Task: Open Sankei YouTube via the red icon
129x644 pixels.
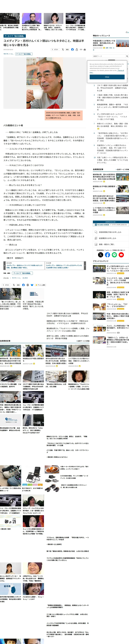Action: coord(121,255)
